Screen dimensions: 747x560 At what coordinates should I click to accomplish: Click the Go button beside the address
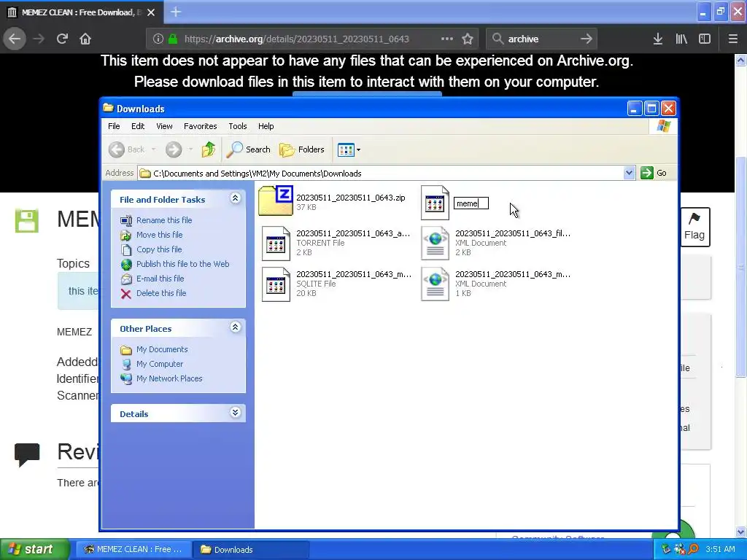pos(654,173)
